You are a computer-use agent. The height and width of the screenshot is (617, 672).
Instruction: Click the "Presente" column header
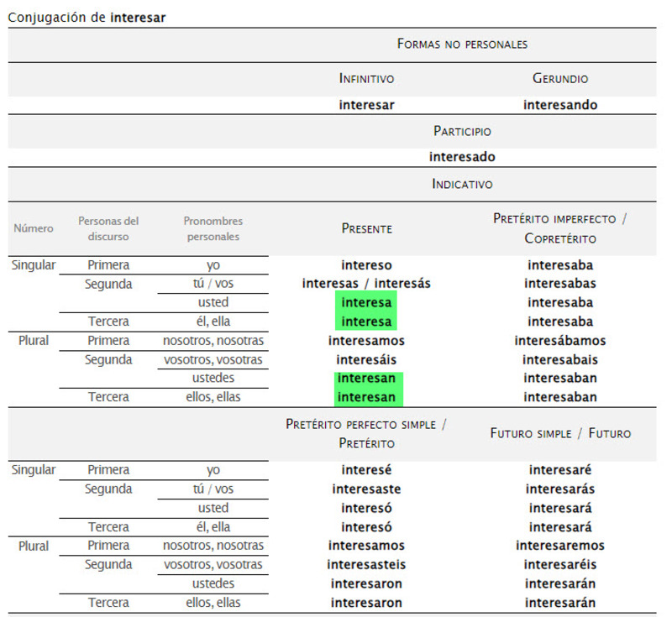(366, 228)
